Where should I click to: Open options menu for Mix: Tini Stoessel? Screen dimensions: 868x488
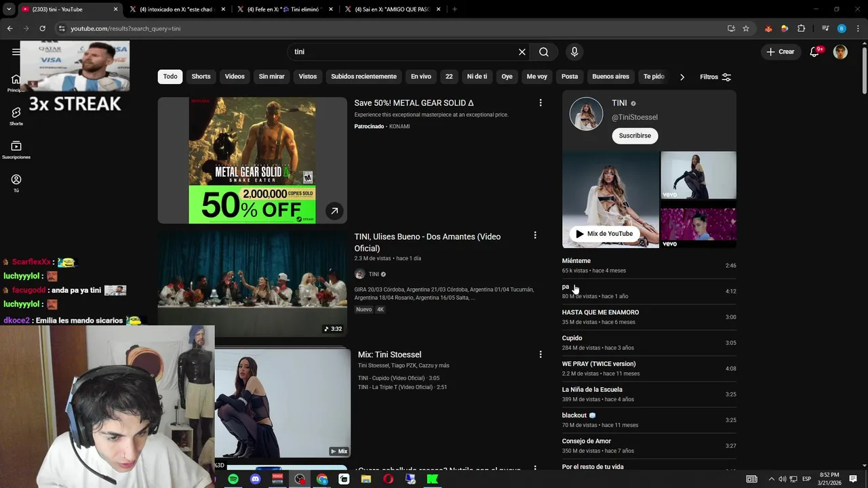[x=540, y=354]
